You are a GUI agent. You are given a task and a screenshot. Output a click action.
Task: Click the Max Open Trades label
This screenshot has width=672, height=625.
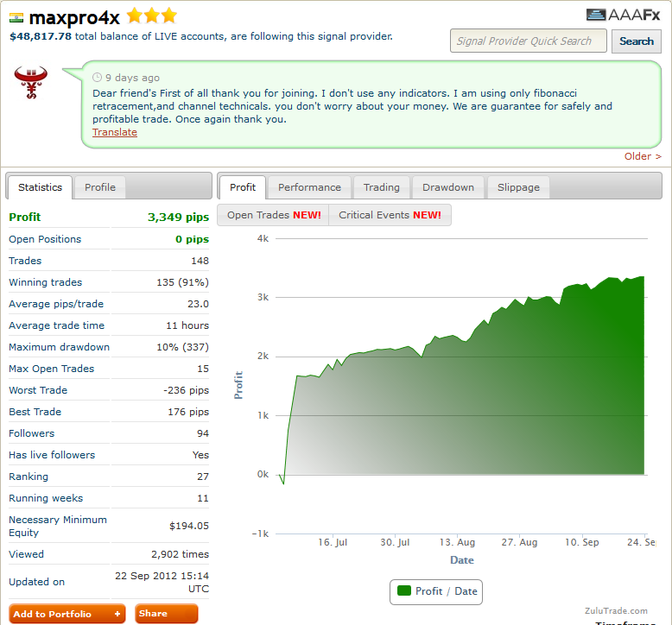click(52, 369)
